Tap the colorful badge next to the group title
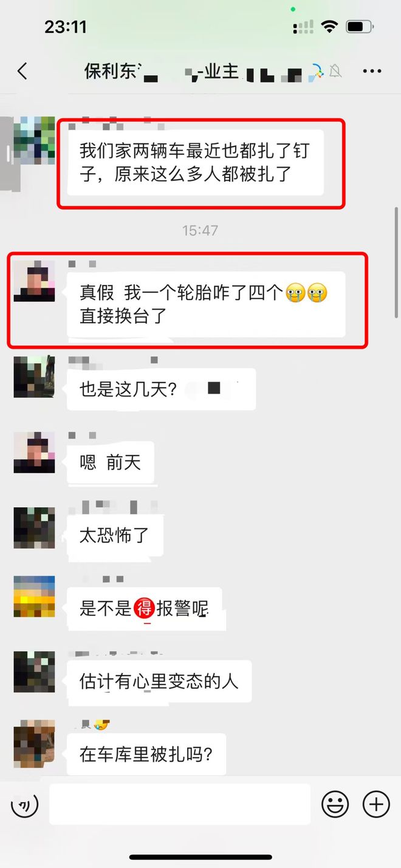Image resolution: width=401 pixels, height=868 pixels. pyautogui.click(x=315, y=72)
